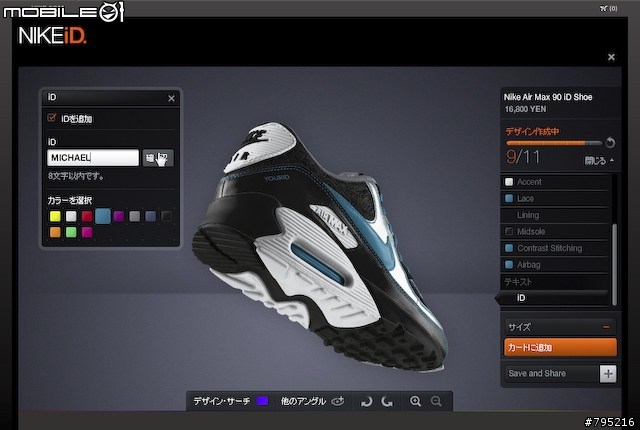Click the 16,800 YEN price text

click(525, 109)
